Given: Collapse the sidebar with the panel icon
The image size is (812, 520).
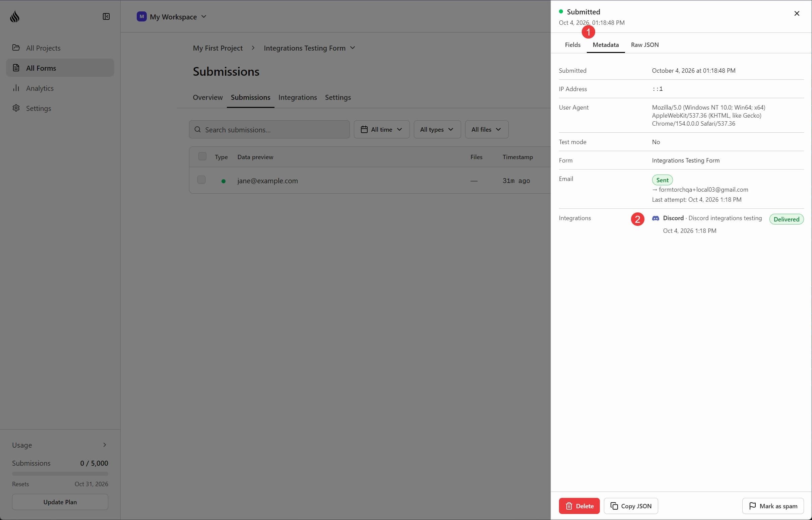Looking at the screenshot, I should pyautogui.click(x=106, y=16).
